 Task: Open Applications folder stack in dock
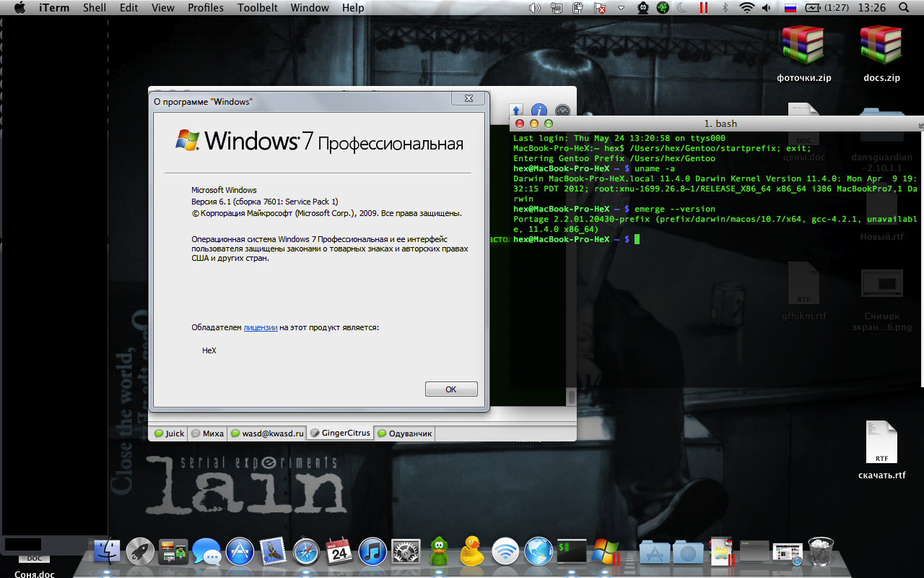click(654, 551)
